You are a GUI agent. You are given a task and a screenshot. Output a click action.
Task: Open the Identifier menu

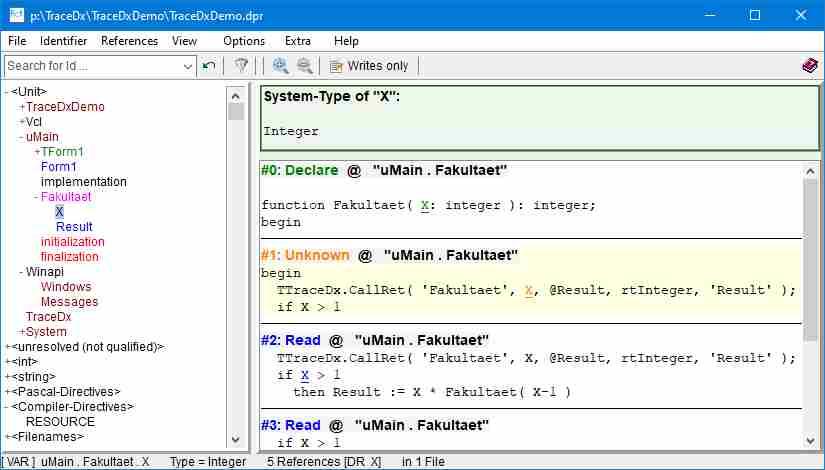tap(64, 41)
